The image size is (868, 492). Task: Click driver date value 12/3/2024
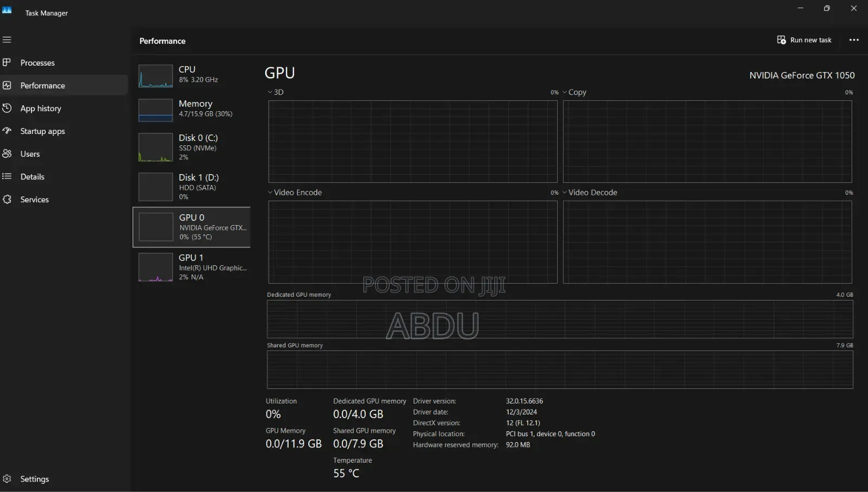pyautogui.click(x=522, y=412)
